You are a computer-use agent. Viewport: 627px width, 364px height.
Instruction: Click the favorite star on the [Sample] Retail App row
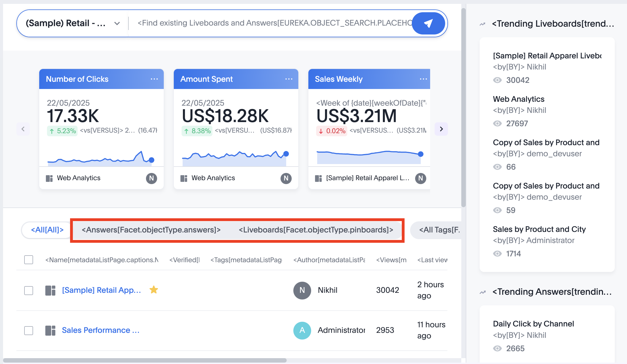click(x=154, y=290)
